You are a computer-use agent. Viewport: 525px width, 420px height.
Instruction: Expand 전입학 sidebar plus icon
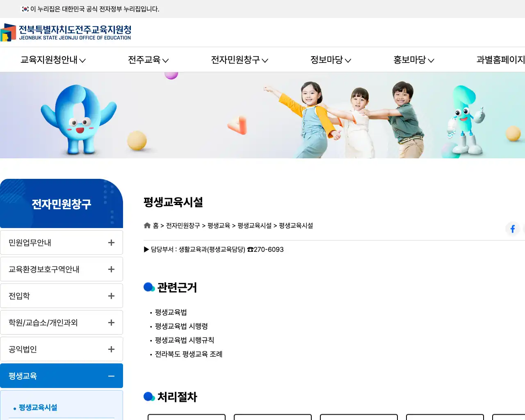pyautogui.click(x=111, y=296)
